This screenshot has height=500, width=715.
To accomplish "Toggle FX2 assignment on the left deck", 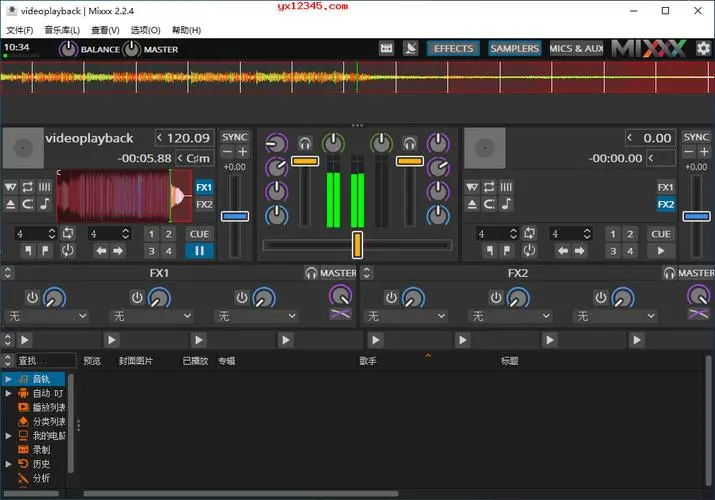I will point(204,205).
